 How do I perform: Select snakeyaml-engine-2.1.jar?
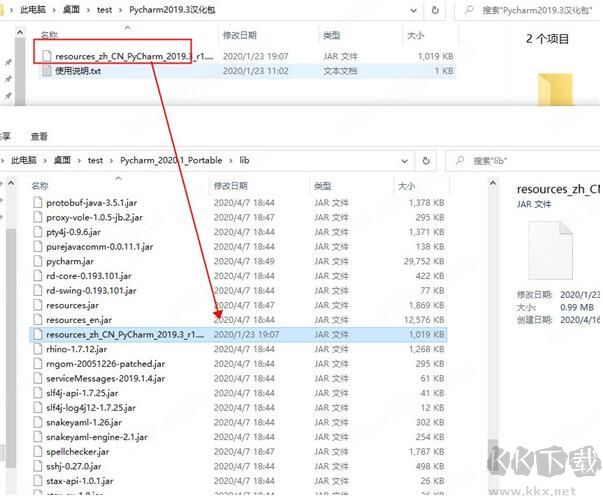coord(97,437)
